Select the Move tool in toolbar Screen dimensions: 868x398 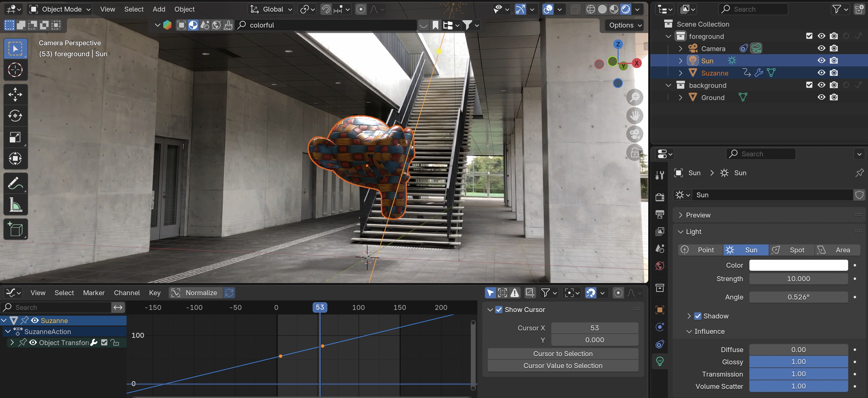(15, 95)
